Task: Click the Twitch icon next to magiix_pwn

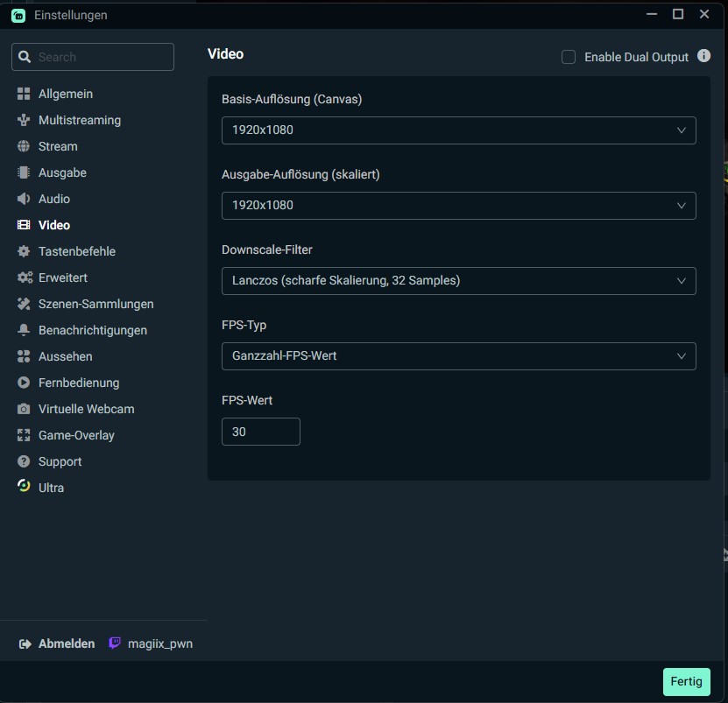Action: click(115, 643)
